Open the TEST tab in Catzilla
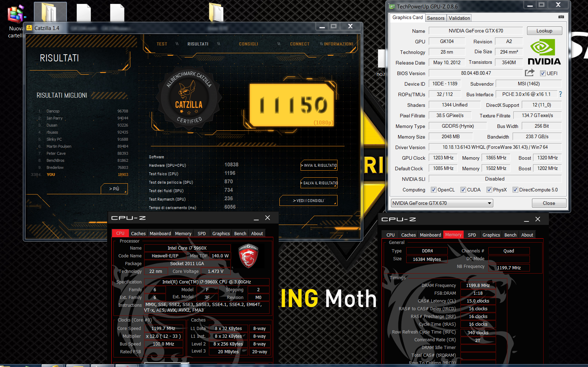This screenshot has width=588, height=367. pyautogui.click(x=162, y=44)
